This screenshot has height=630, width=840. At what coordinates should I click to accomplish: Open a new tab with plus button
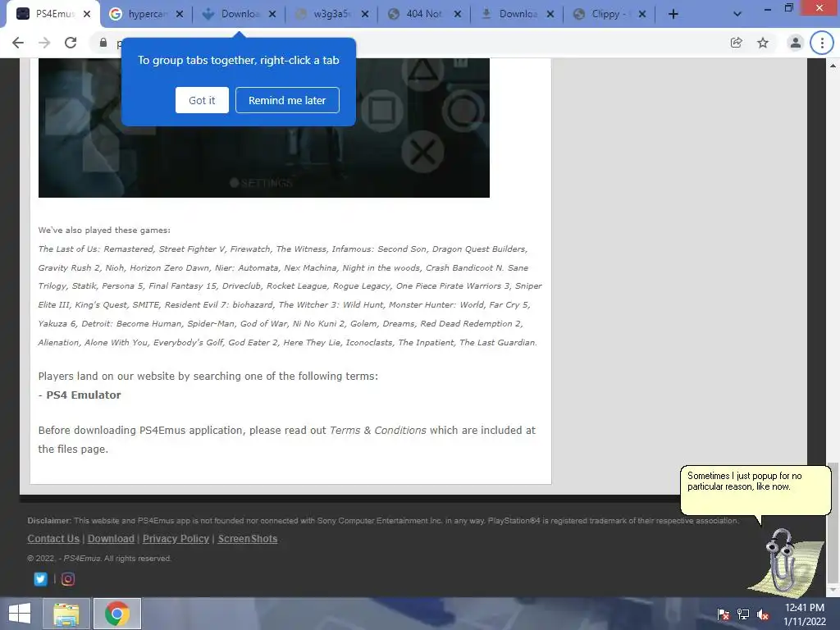[673, 15]
